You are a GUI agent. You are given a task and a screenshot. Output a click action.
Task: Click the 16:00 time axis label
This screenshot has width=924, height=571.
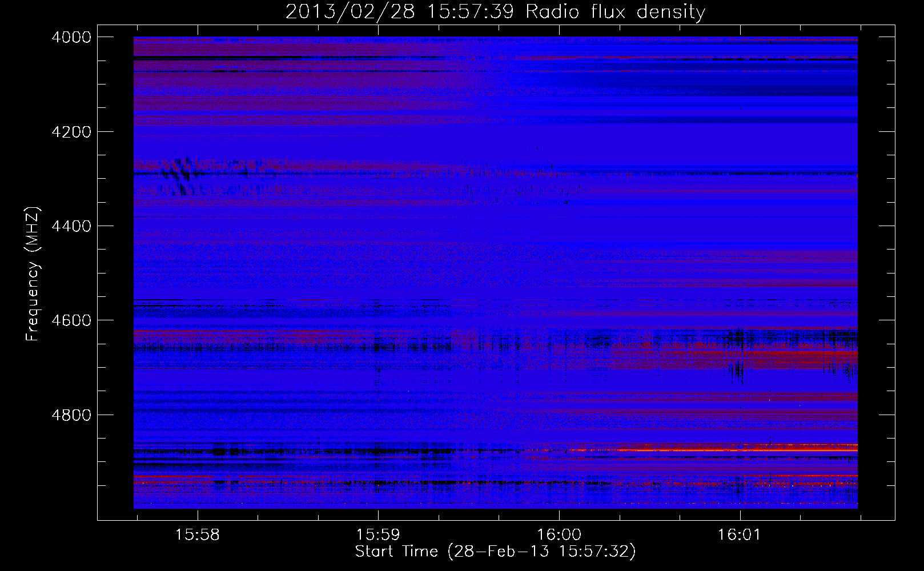click(559, 535)
